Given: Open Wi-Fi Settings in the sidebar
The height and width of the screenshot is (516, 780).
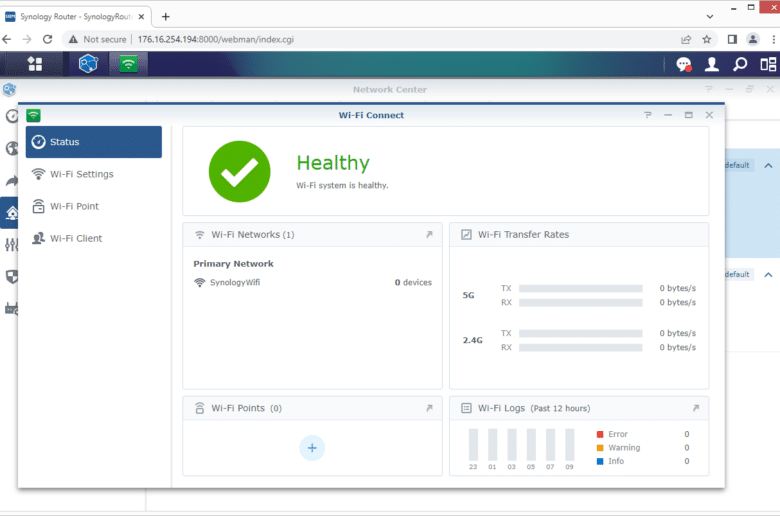Looking at the screenshot, I should pyautogui.click(x=94, y=174).
